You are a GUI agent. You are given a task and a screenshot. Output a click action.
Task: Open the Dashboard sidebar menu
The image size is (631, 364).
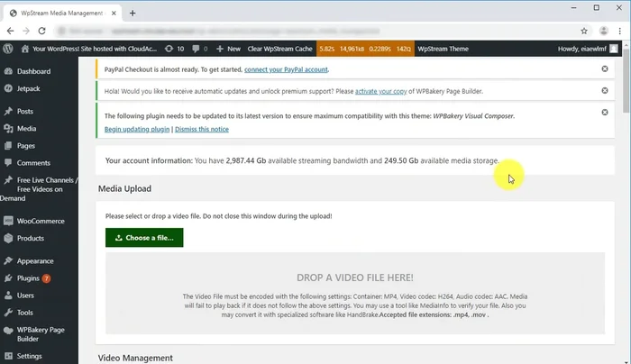click(33, 71)
